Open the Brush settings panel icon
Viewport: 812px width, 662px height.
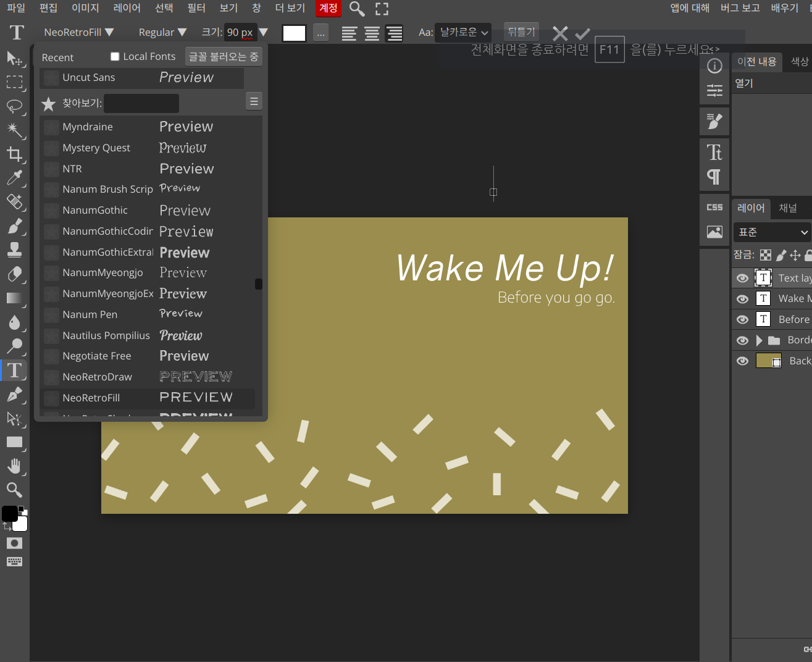pos(714,121)
